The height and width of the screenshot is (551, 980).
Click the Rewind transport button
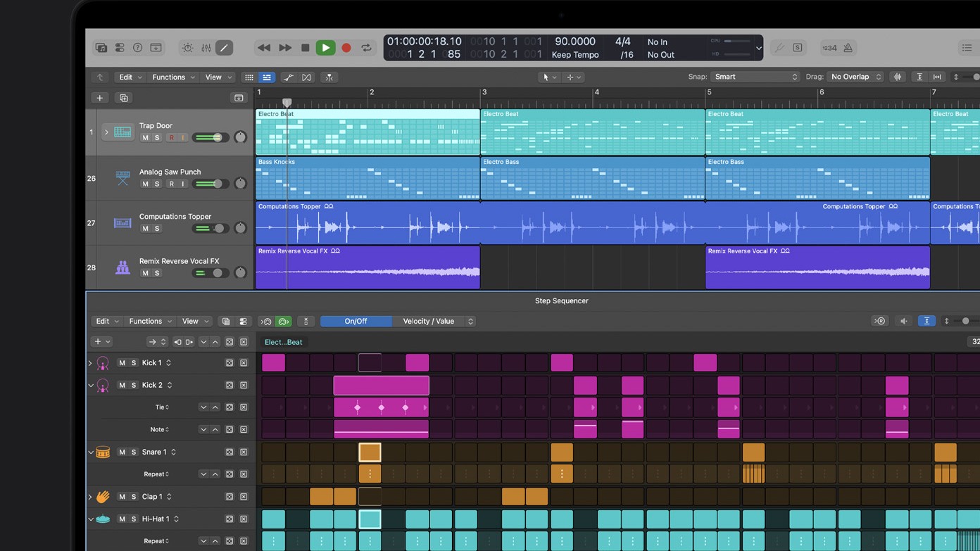(264, 48)
